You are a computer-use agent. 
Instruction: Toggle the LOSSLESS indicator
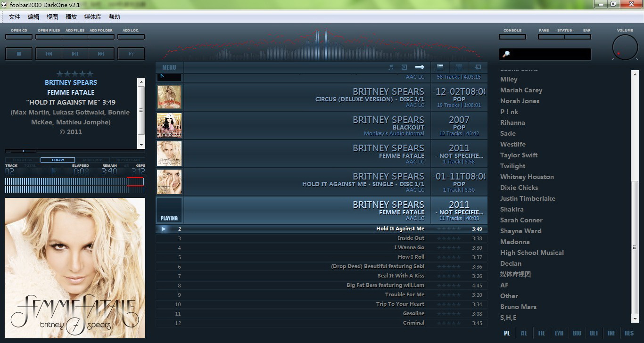(22, 160)
